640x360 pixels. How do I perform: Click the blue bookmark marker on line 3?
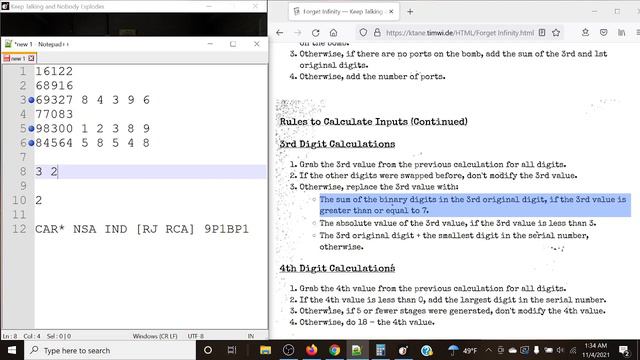tap(31, 100)
